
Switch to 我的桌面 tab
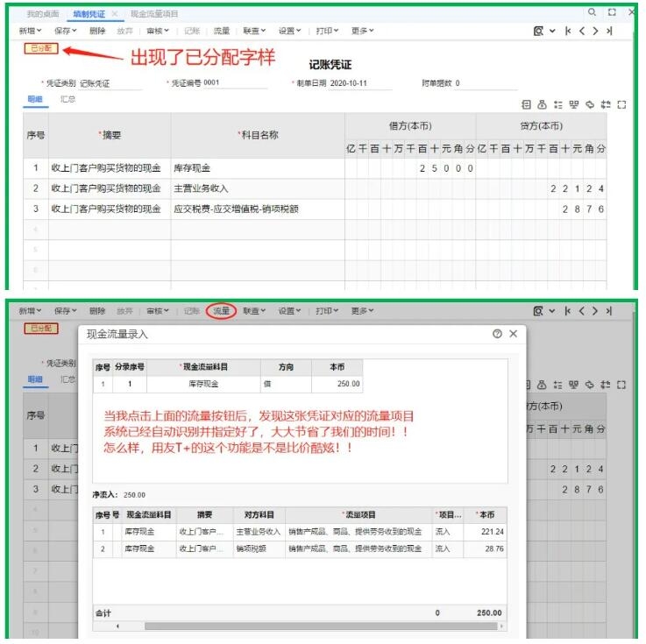(x=43, y=14)
